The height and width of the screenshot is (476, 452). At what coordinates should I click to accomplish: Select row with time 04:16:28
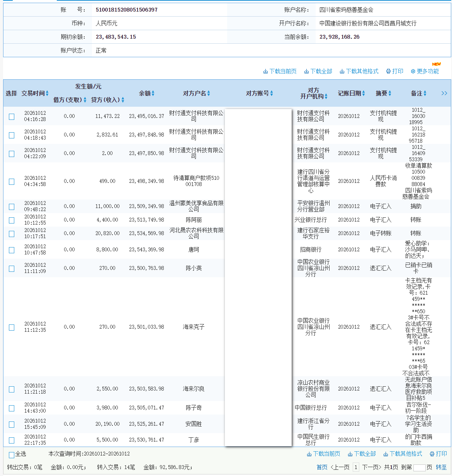[12, 116]
